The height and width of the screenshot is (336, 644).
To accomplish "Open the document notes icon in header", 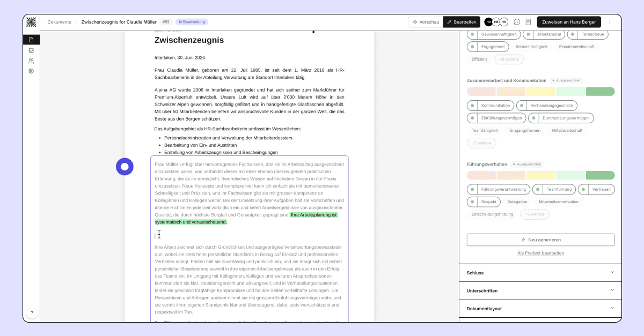I will click(529, 22).
